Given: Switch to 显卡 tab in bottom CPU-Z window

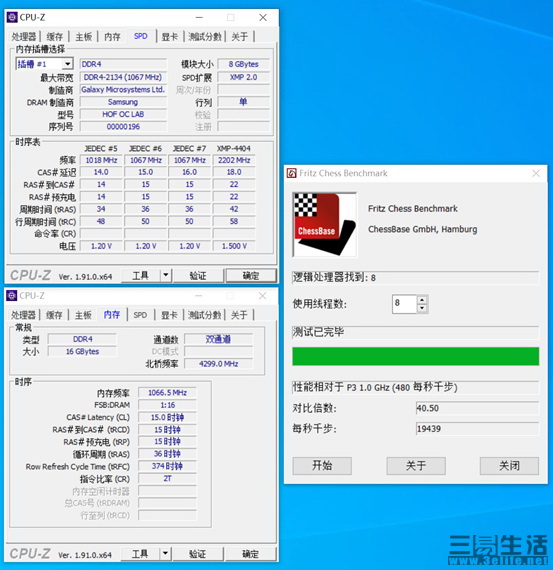Looking at the screenshot, I should point(169,315).
